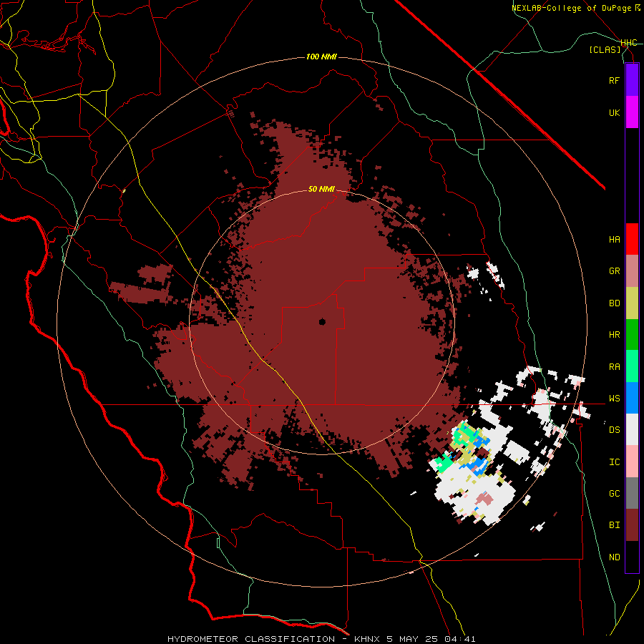The width and height of the screenshot is (644, 644).
Task: Click the 100 NMI range ring label
Action: tap(321, 57)
